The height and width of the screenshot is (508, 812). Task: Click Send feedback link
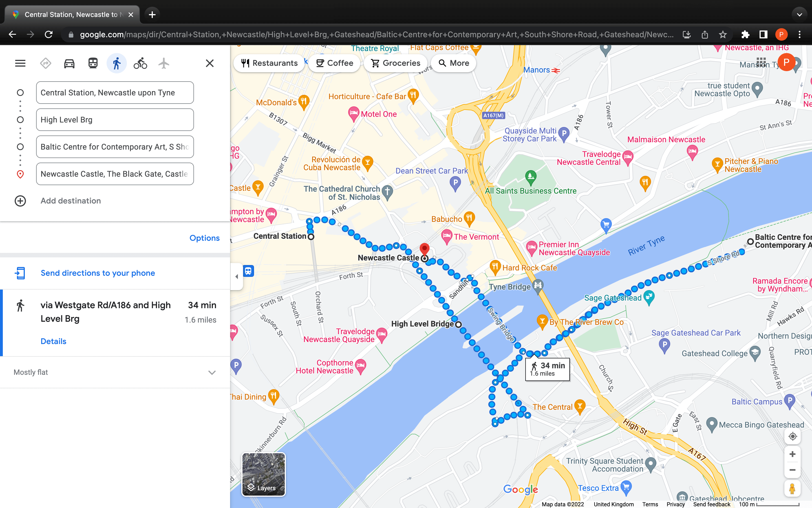click(x=712, y=504)
